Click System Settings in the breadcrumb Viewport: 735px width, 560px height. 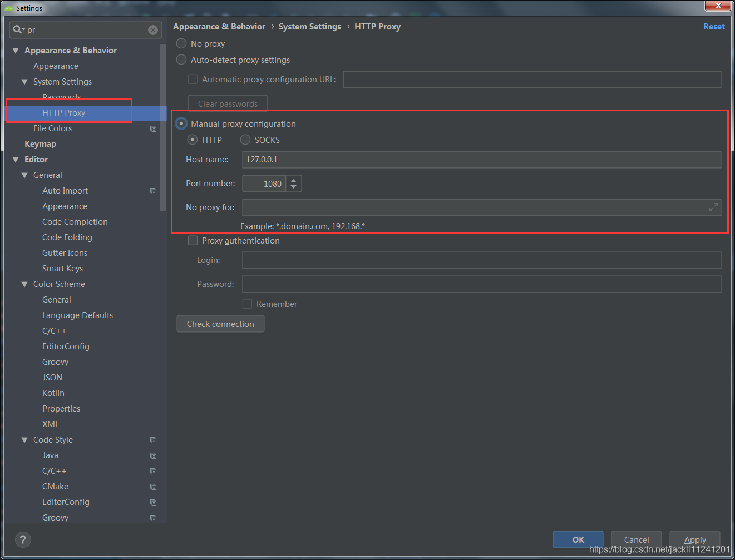310,27
